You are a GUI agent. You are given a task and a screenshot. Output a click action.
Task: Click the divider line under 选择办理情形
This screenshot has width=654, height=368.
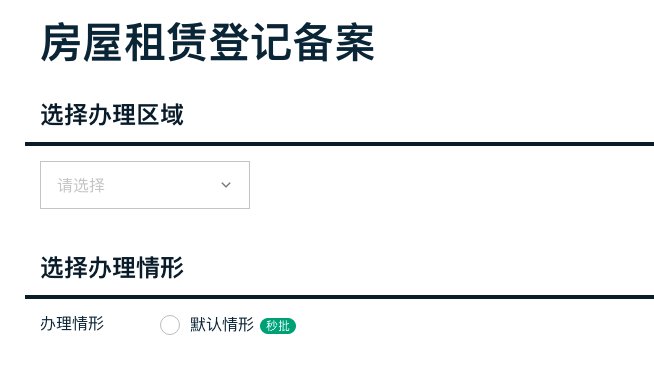tap(340, 297)
